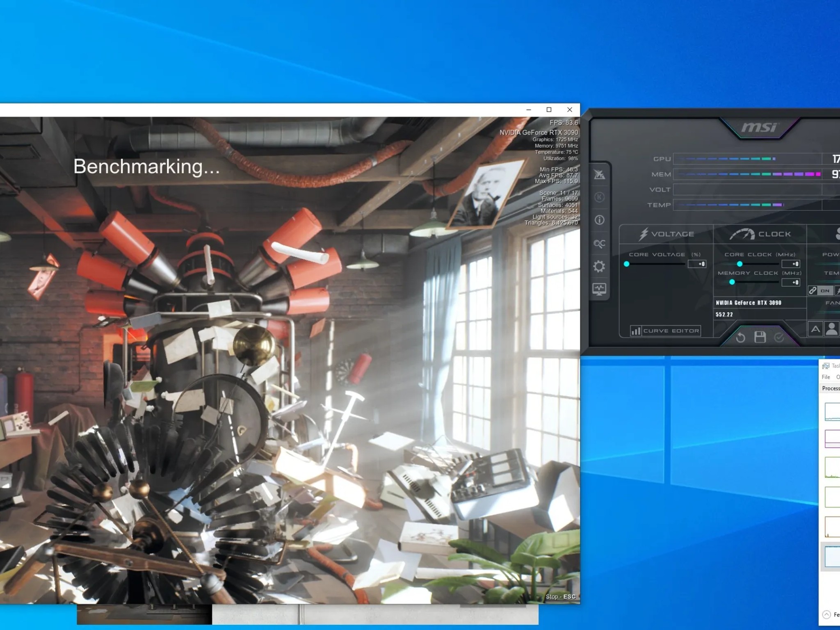Collapse Task Manager fewer details chevron

coord(826,614)
